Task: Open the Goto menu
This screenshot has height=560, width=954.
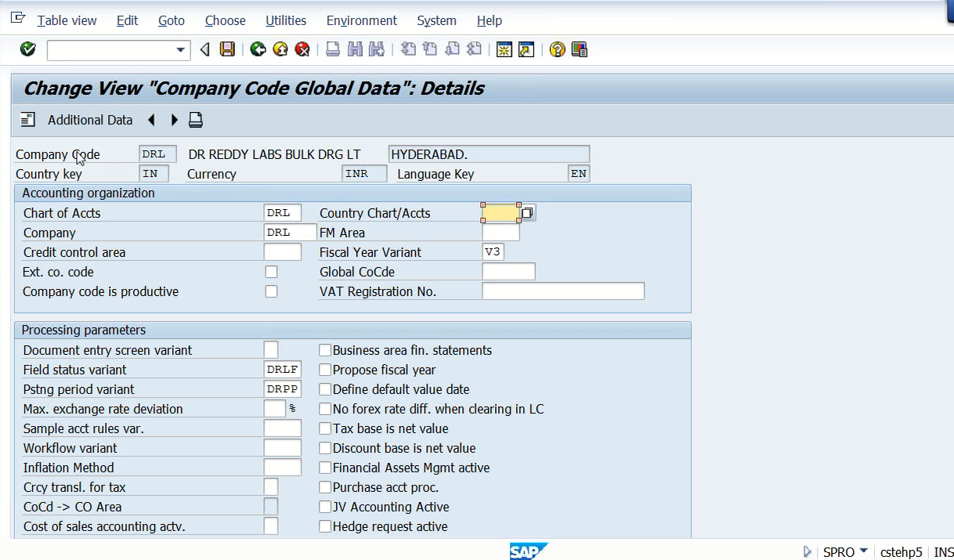Action: point(172,20)
